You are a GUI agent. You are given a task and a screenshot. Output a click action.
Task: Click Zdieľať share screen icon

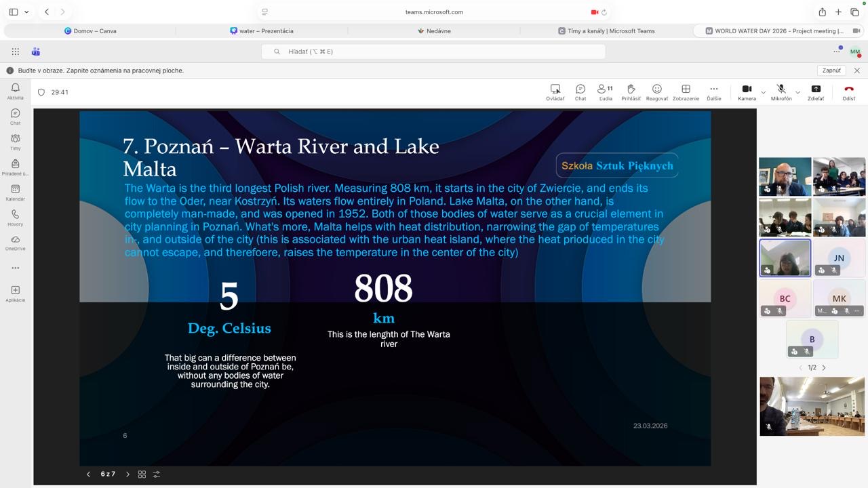[x=816, y=92]
